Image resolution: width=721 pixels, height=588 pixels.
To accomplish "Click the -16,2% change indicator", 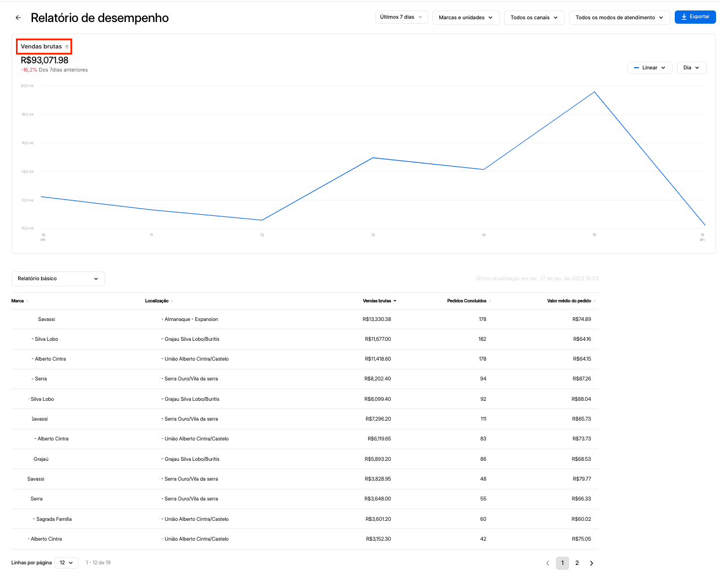I will [29, 70].
